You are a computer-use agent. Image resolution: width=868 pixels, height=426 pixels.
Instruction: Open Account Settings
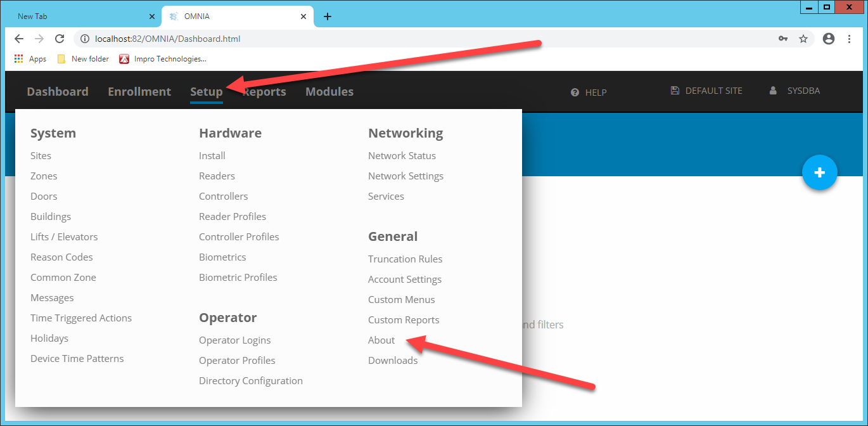coord(405,280)
